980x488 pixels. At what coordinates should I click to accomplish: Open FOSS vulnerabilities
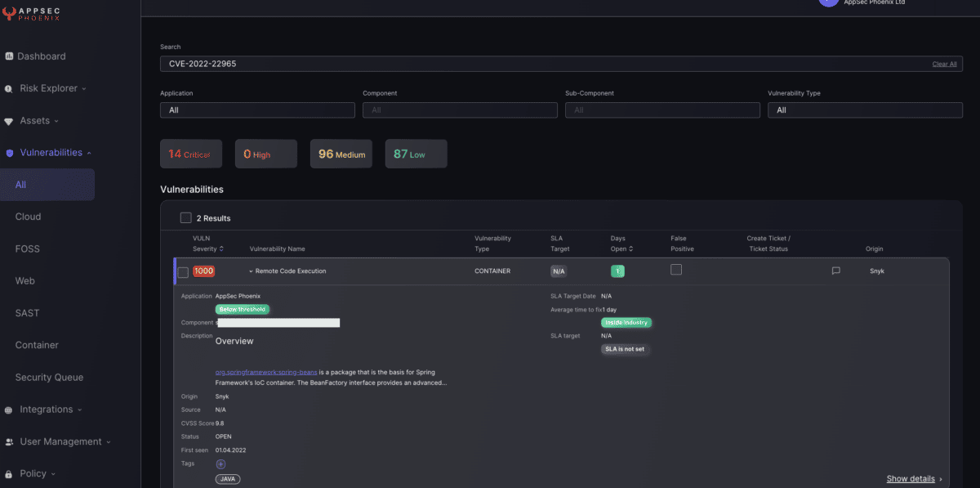(x=27, y=248)
